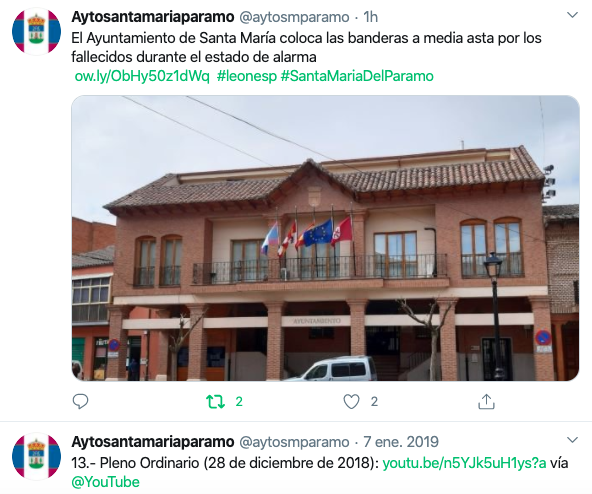
Task: Expand options chevron on 7 ene. 2019 tweet
Action: tap(573, 440)
